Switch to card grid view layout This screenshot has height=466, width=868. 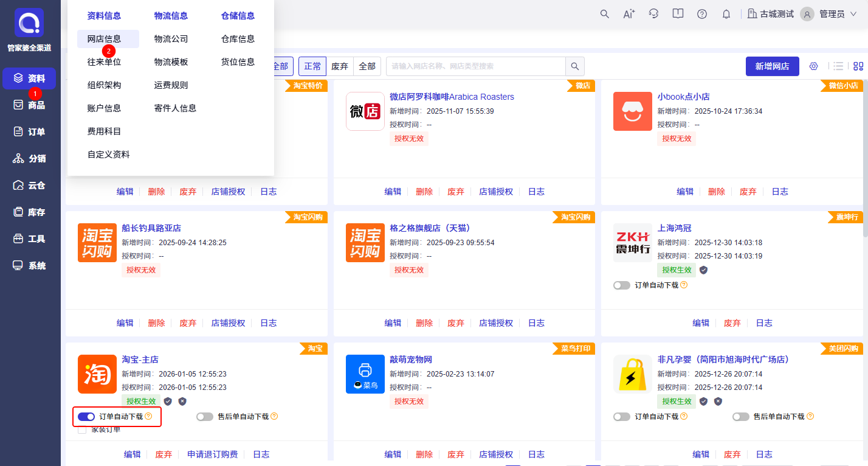click(858, 66)
